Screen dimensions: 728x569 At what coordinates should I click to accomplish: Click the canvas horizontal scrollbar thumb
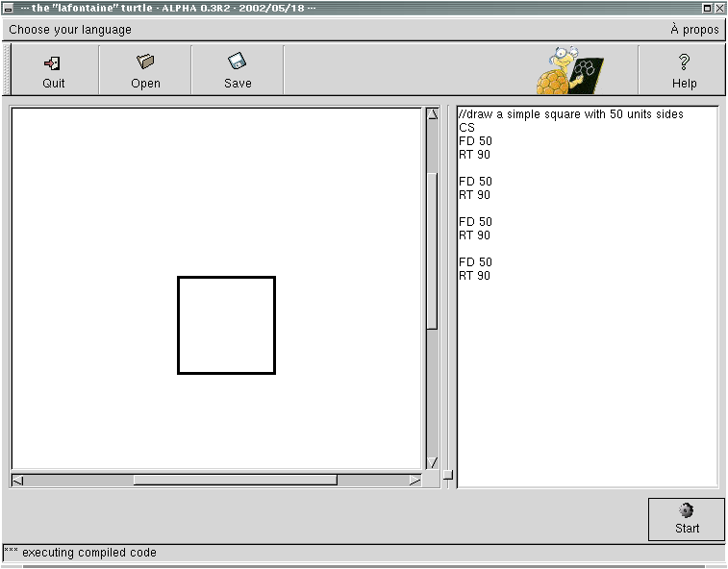click(x=235, y=480)
